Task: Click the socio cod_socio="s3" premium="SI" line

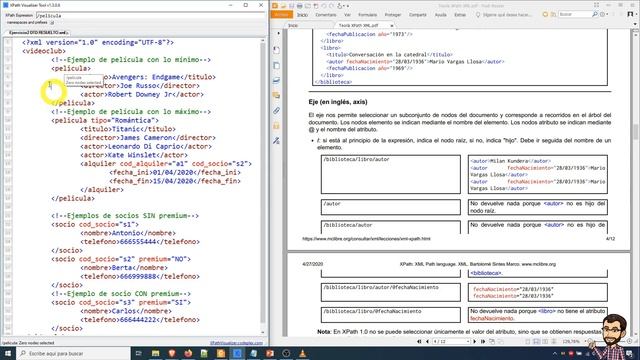Action: pos(121,302)
